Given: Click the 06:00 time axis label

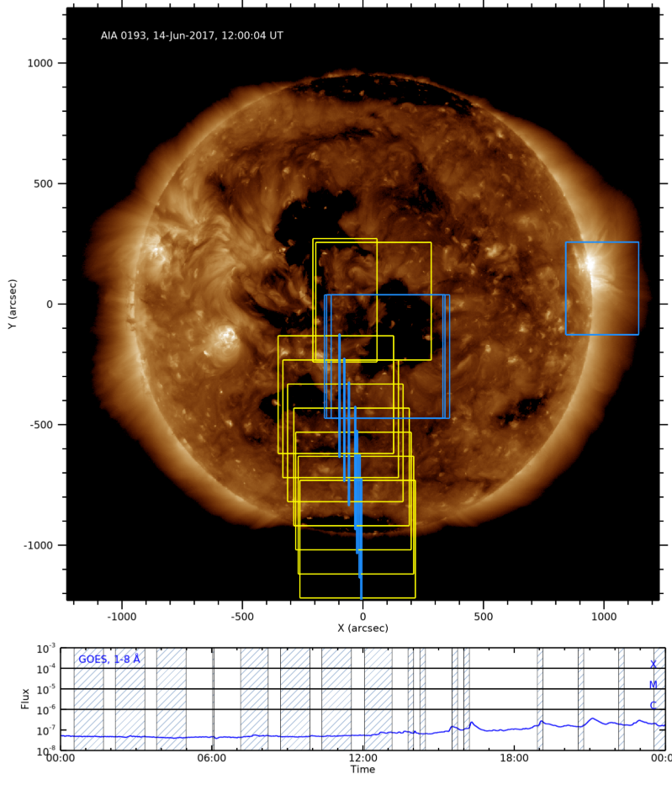Looking at the screenshot, I should [212, 758].
